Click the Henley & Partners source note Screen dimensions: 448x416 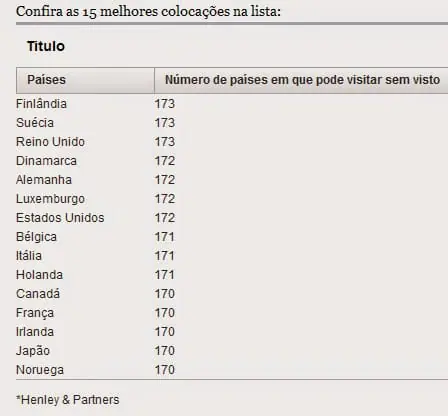68,400
